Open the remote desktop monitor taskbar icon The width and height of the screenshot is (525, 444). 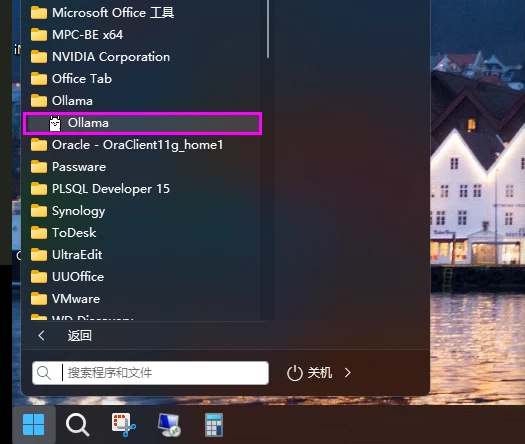pos(169,425)
